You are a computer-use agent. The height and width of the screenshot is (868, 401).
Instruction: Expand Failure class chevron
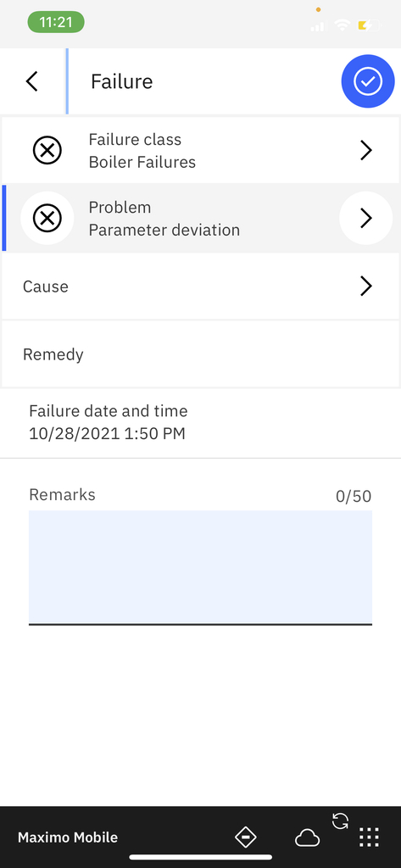[366, 151]
